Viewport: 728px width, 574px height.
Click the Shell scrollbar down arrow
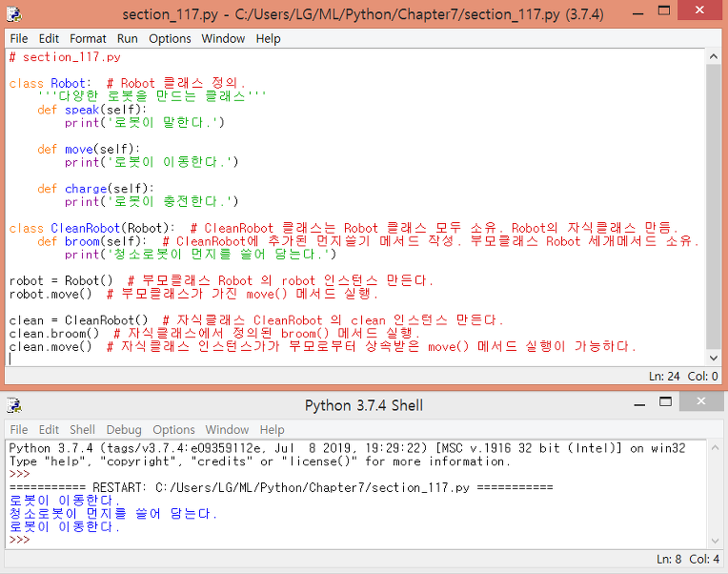[x=715, y=541]
